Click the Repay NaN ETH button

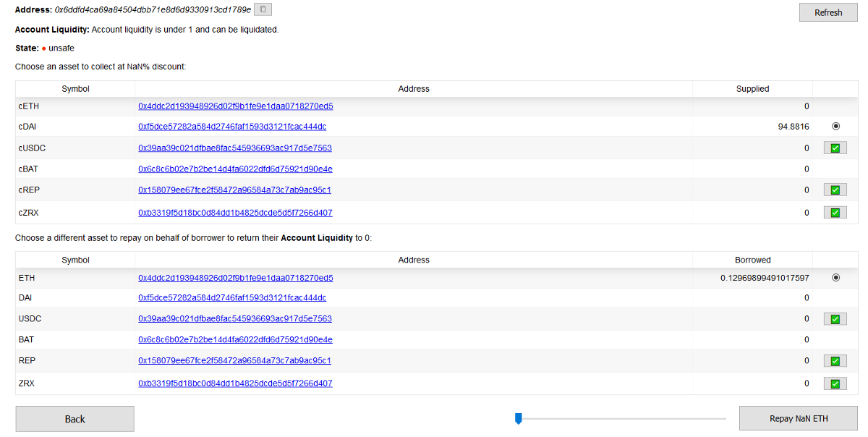coord(799,419)
